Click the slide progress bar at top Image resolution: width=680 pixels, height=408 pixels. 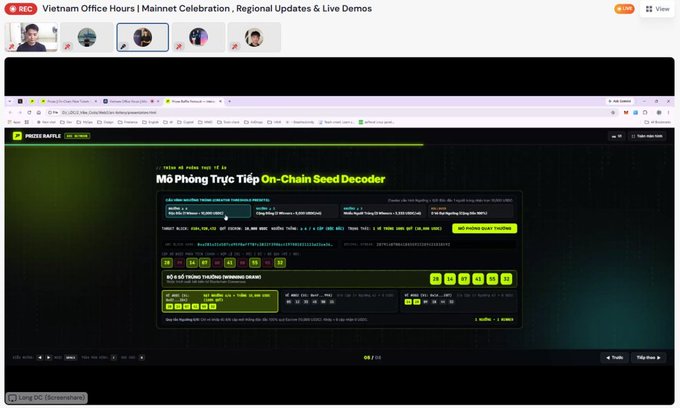click(340, 145)
